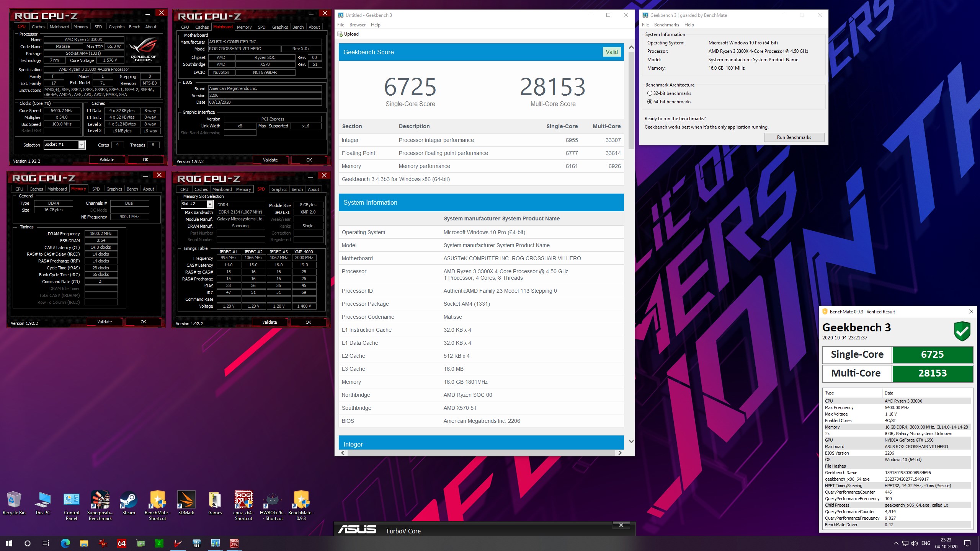Click the horizontal scrollbar right arrow in Geekbench

point(620,453)
